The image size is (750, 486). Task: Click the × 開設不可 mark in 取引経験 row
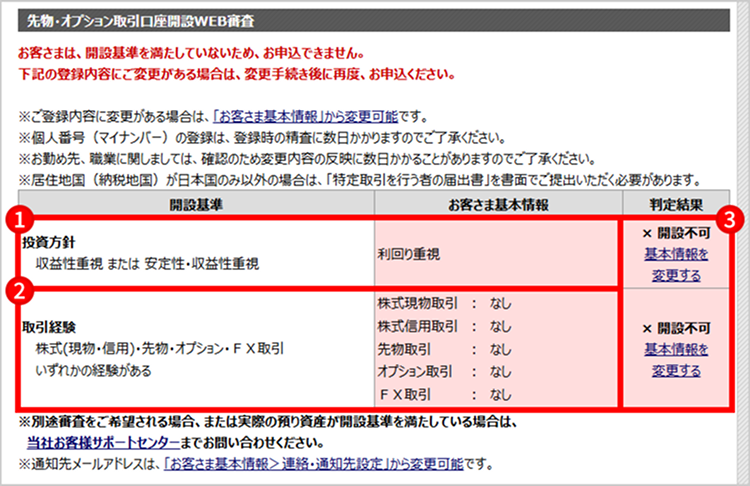(x=676, y=327)
